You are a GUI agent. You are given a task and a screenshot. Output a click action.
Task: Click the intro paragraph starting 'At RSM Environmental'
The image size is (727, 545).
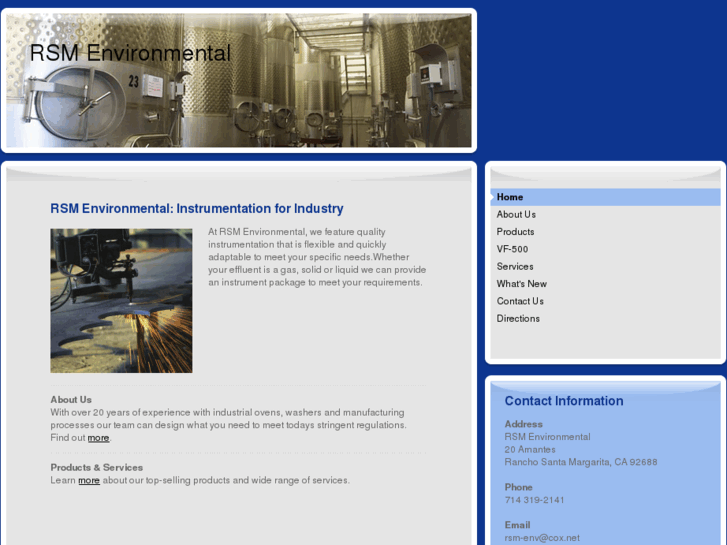pyautogui.click(x=317, y=257)
